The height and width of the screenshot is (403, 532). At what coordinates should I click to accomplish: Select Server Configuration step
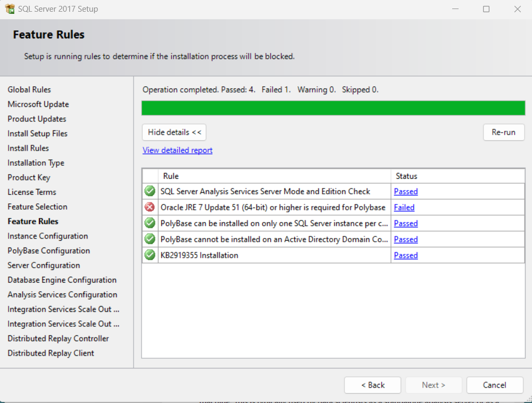pyautogui.click(x=44, y=265)
